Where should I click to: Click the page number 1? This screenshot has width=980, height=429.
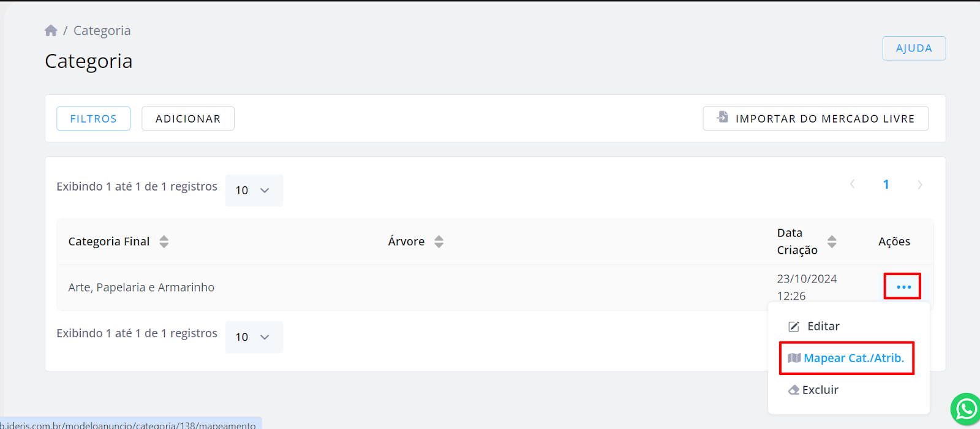886,184
